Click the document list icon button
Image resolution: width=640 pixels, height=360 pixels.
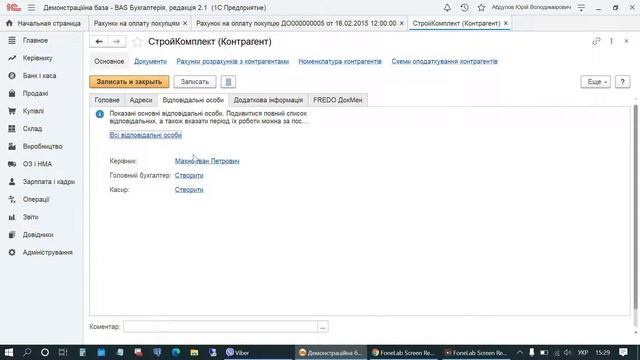pyautogui.click(x=228, y=82)
